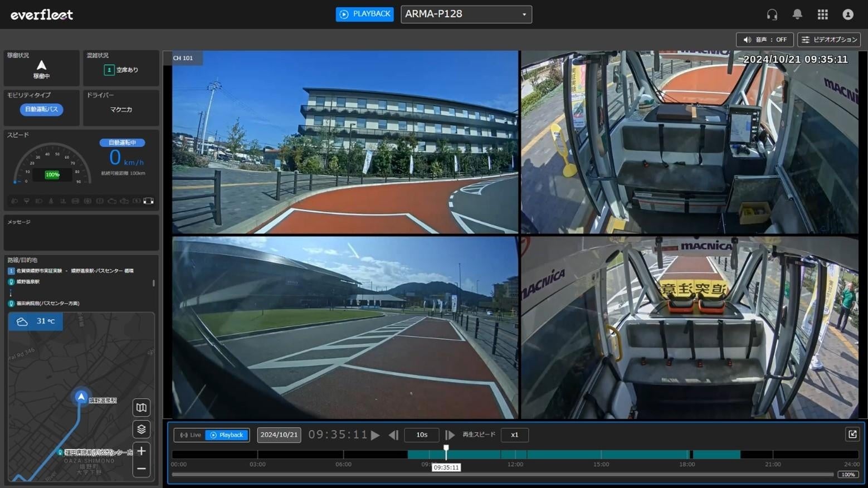Open the x1 playback speed selector

coord(514,435)
